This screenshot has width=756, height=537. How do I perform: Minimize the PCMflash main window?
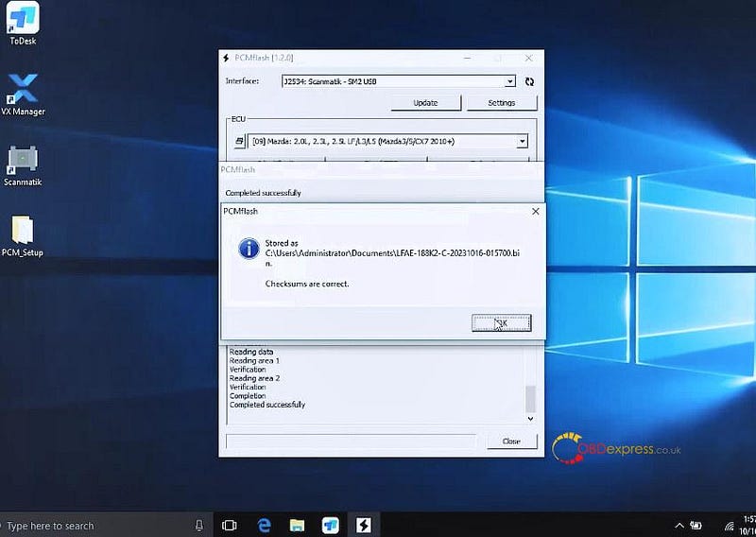click(x=467, y=58)
